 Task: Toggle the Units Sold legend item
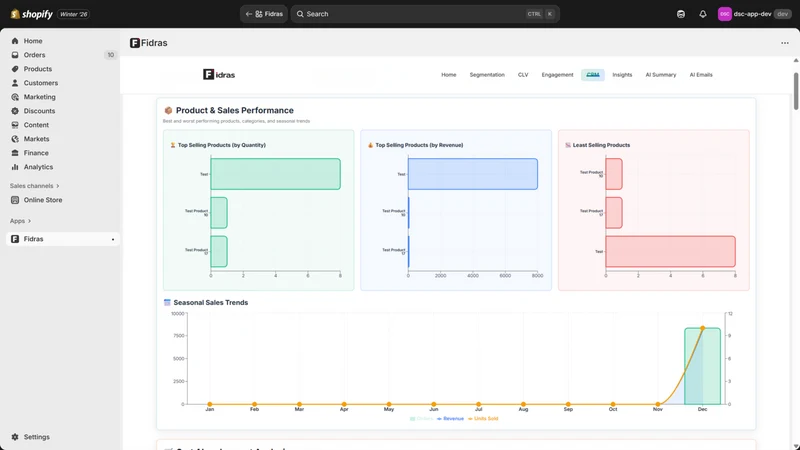(483, 418)
